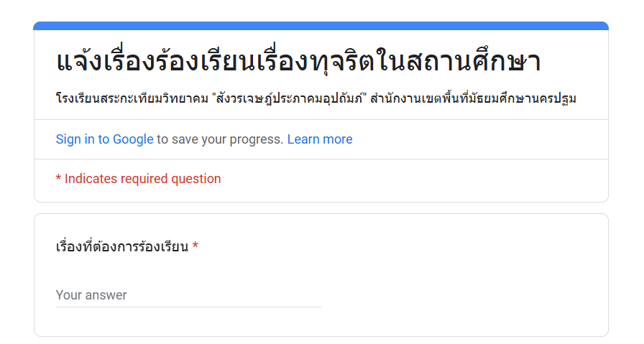Focus the Your answer text field
Screen dimensions: 644x344
tap(188, 294)
